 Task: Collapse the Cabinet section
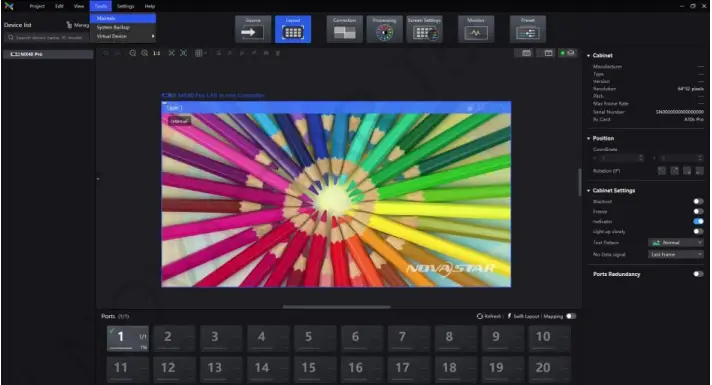(x=588, y=55)
